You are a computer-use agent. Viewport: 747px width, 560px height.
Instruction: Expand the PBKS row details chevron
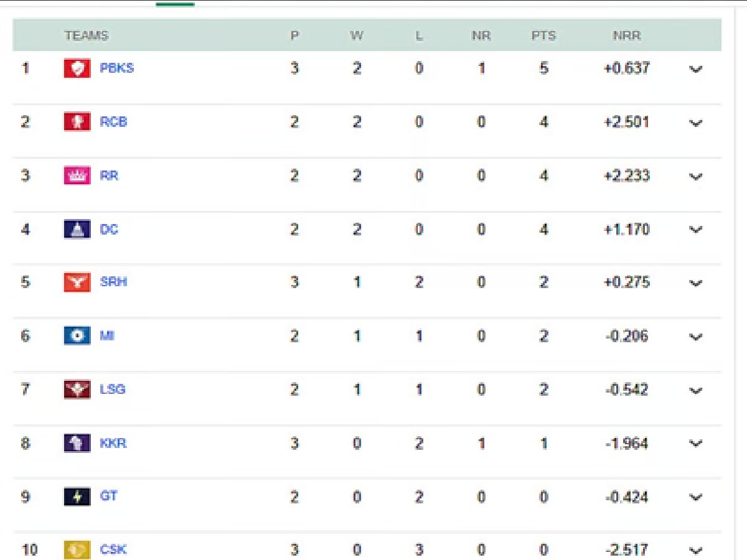tap(696, 69)
